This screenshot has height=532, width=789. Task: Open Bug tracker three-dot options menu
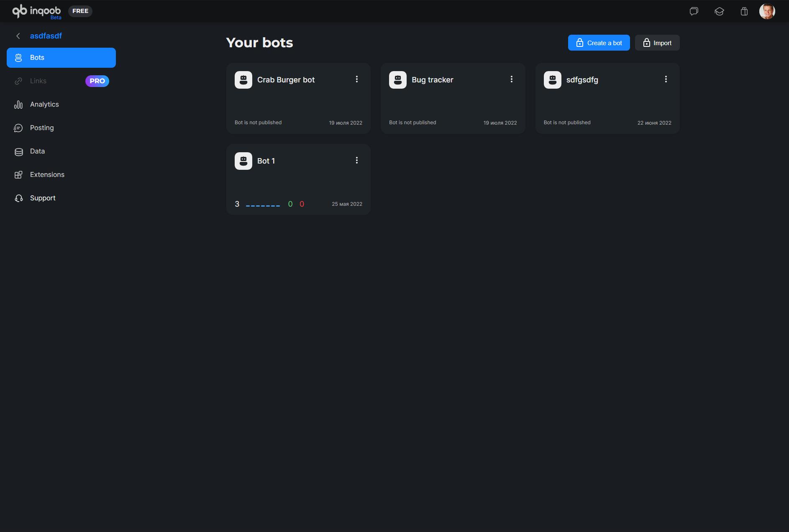pos(511,79)
